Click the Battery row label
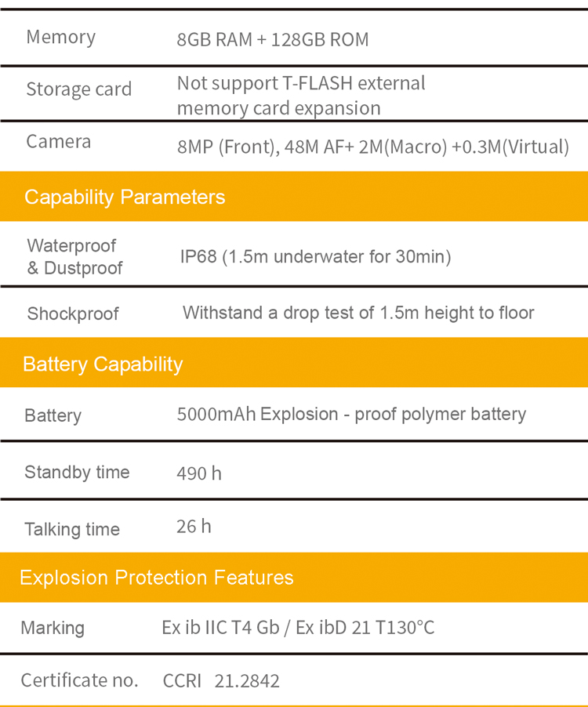588x707 pixels. tap(53, 415)
